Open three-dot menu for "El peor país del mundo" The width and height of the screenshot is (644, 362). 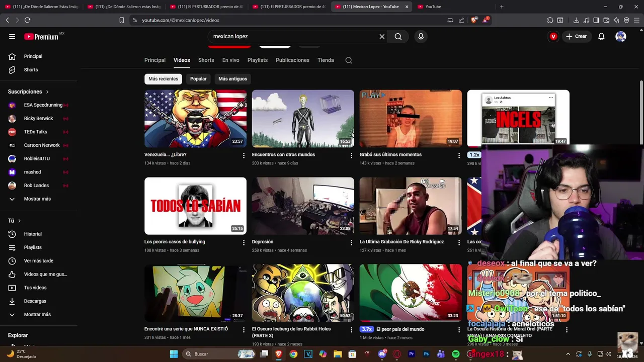[x=459, y=330]
